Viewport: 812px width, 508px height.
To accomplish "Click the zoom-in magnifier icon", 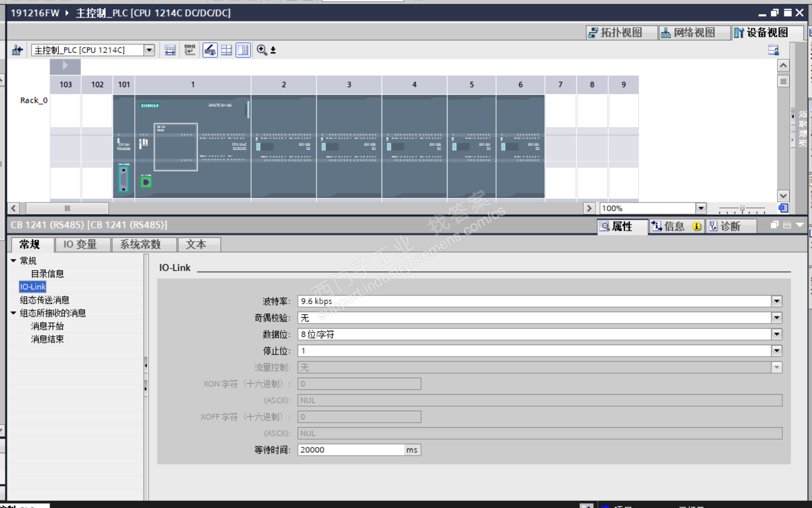I will pos(261,50).
